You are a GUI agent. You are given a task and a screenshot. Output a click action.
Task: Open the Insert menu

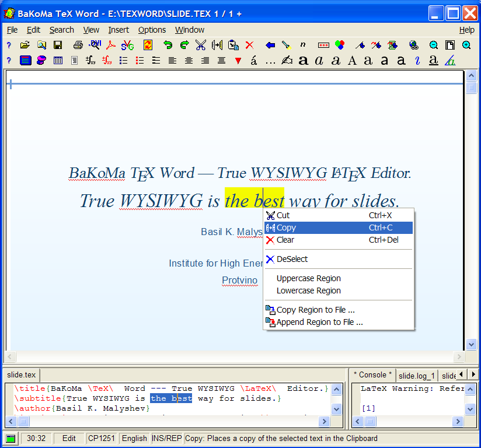(118, 30)
